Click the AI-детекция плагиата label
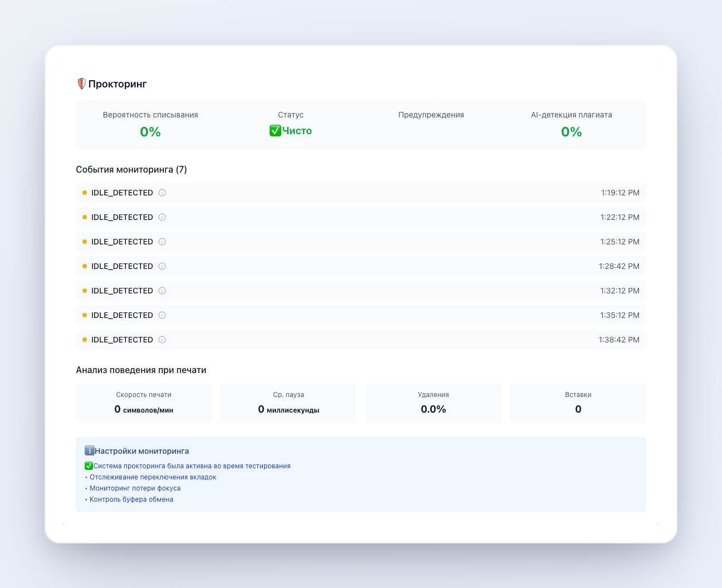The height and width of the screenshot is (588, 722). click(572, 115)
